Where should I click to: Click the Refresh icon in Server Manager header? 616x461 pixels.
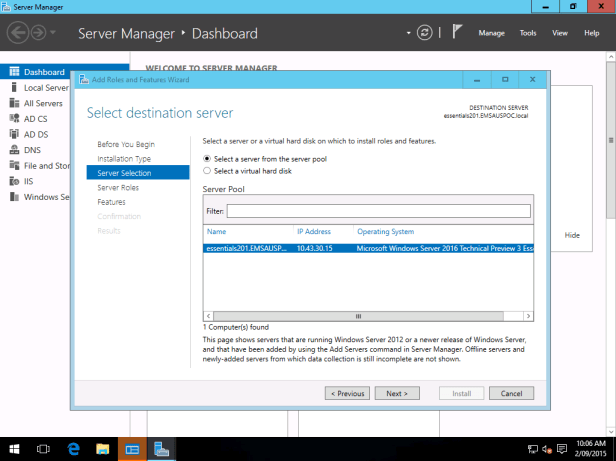[425, 33]
